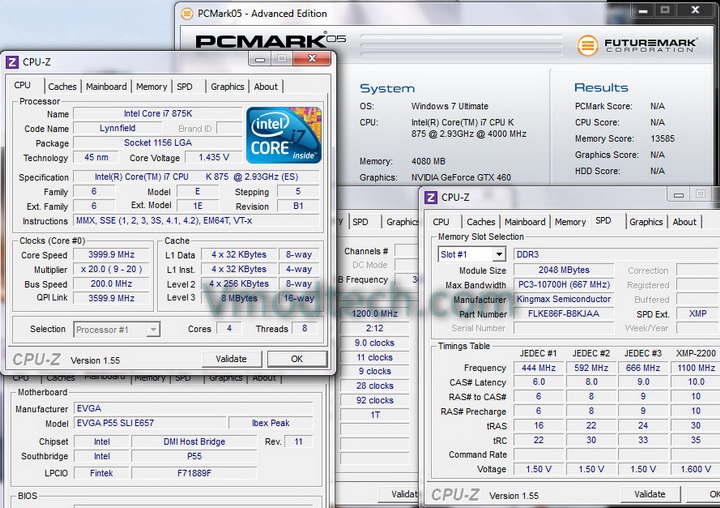This screenshot has width=720, height=508.
Task: Click the PC3-10700H (667 MHz) bandwidth value
Action: click(563, 285)
